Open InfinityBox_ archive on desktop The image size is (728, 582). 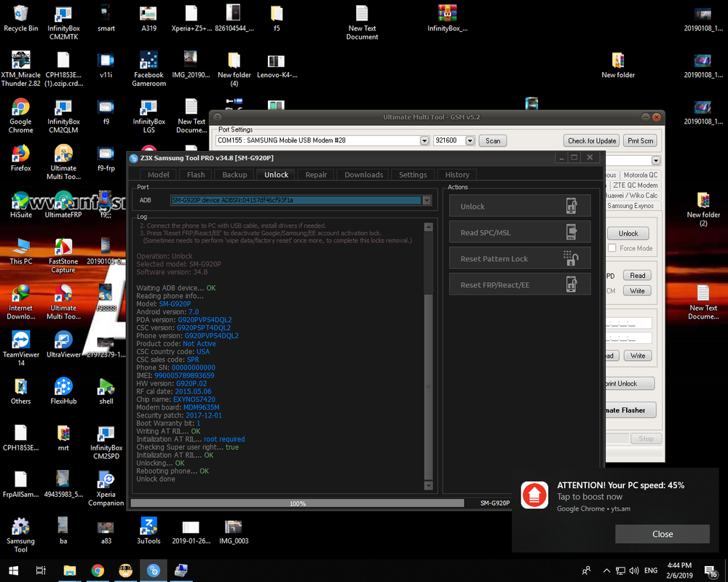click(447, 20)
